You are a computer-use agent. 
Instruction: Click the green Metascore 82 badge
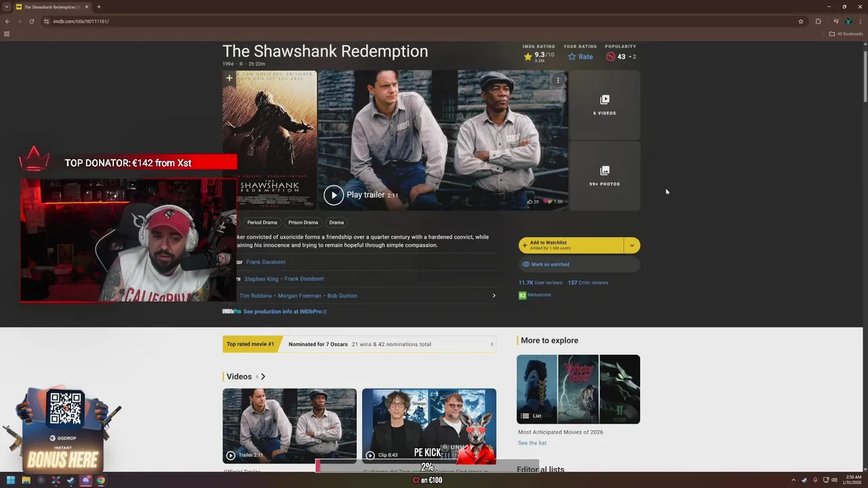point(522,296)
